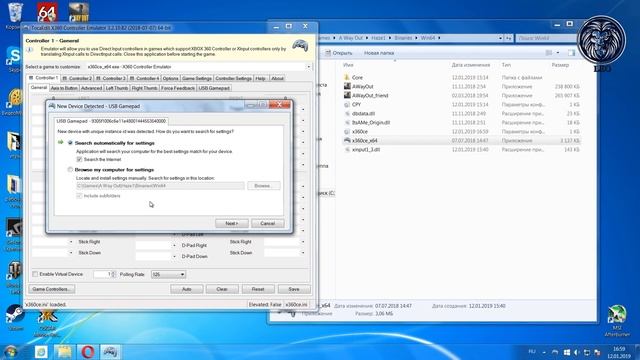640x360 pixels.
Task: Click the Save button in x360ce
Action: point(294,289)
